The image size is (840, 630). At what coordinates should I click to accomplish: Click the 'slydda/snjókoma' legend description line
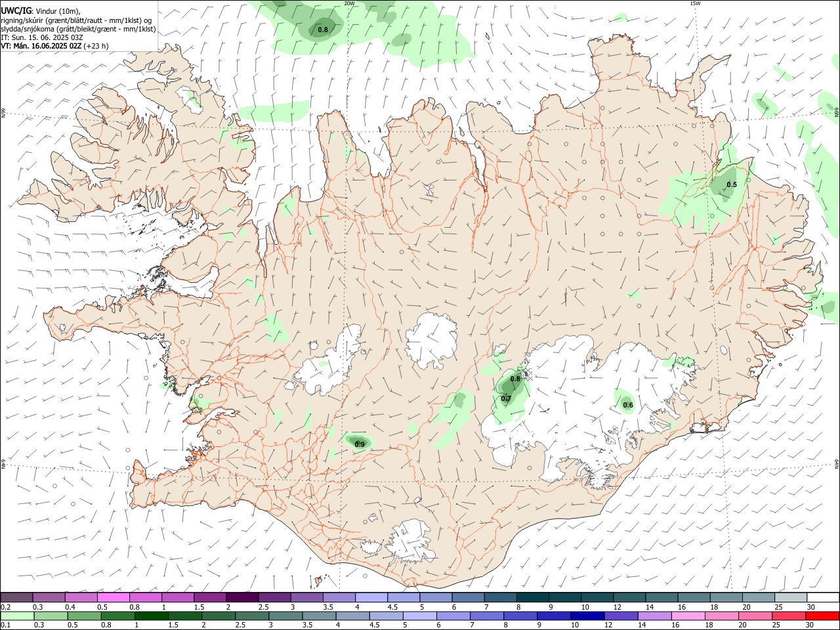(x=78, y=29)
